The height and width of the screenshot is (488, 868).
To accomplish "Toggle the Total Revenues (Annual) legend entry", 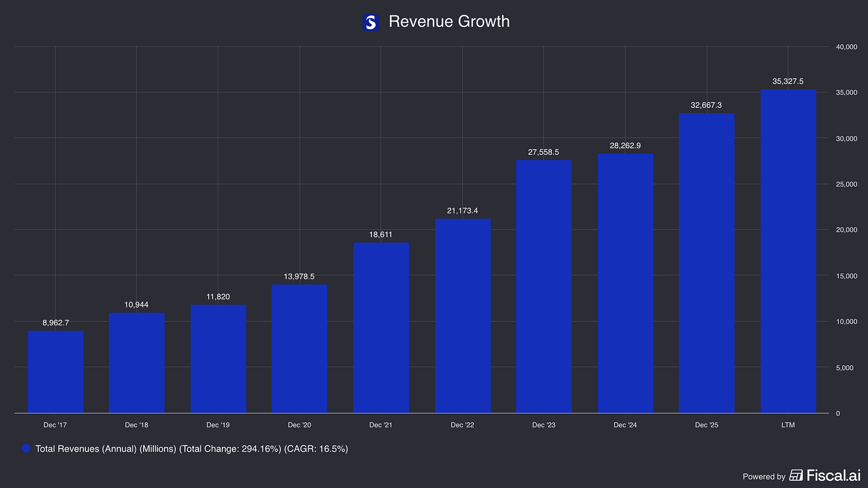I will (x=185, y=448).
